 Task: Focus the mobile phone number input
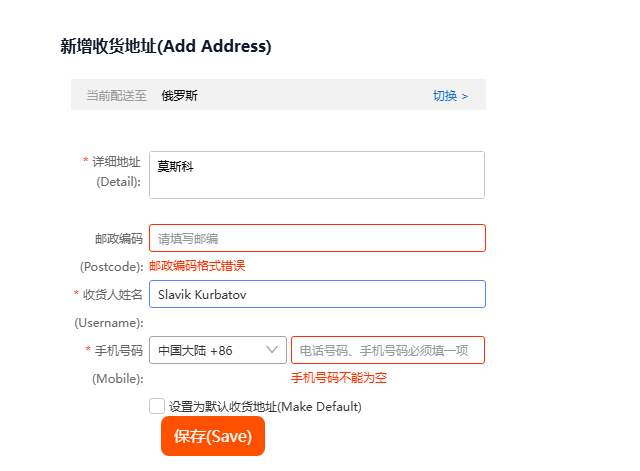[387, 350]
